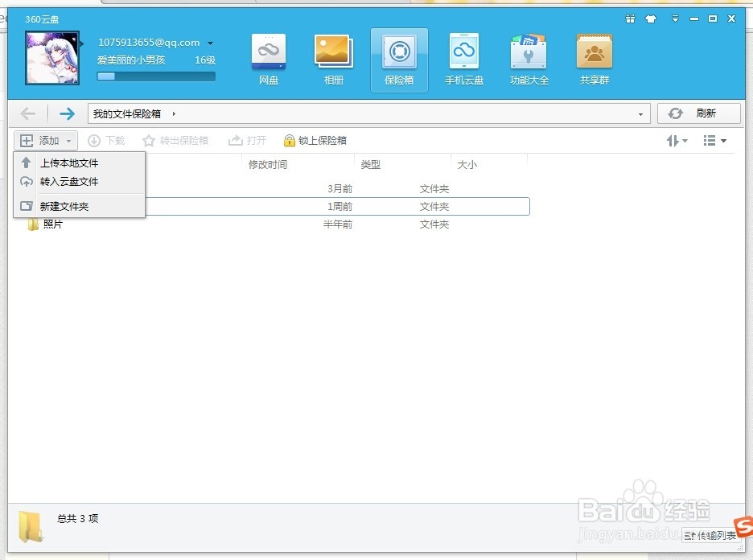Open the 照片 folder
Viewport: 753px width, 560px height.
[x=54, y=224]
